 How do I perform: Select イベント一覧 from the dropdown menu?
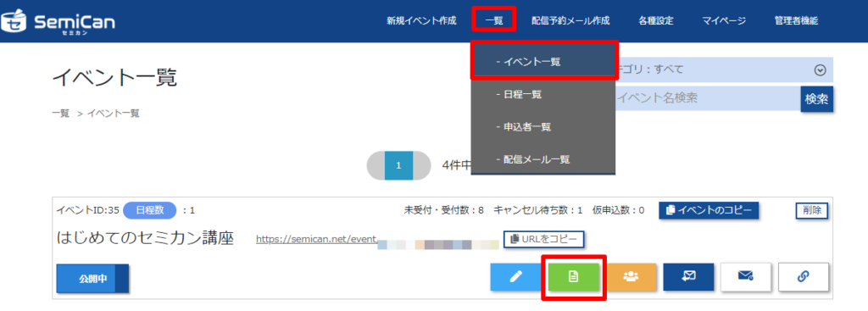coord(543,62)
